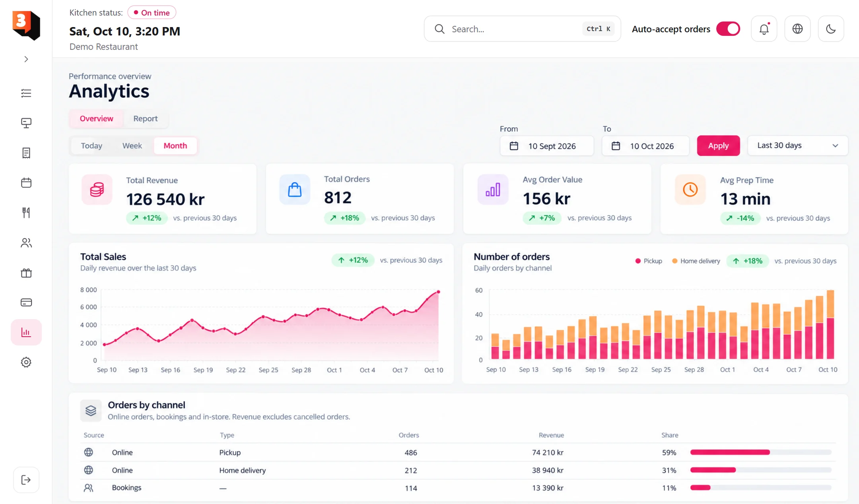859x504 pixels.
Task: Click the Online Pickup share bar
Action: (760, 452)
